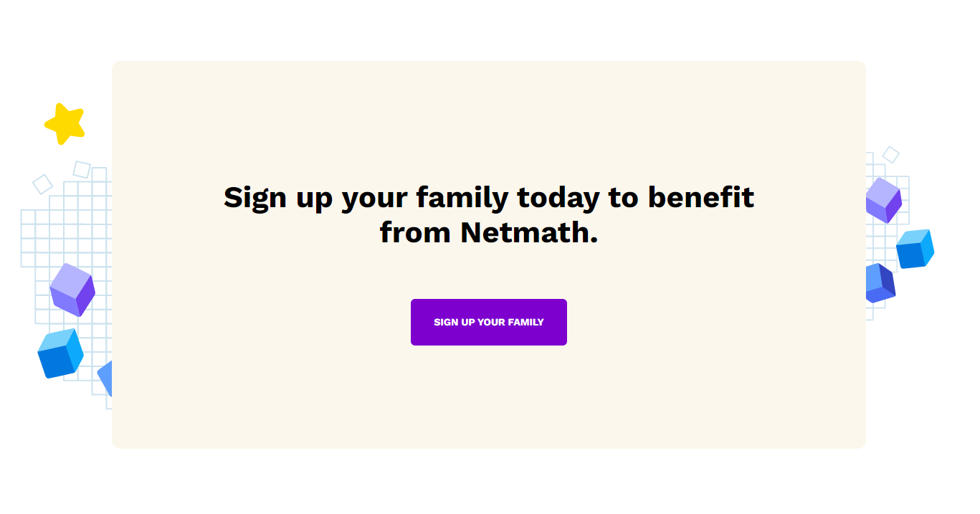Click the purple cube on the right
This screenshot has width=980, height=514.
click(x=883, y=200)
